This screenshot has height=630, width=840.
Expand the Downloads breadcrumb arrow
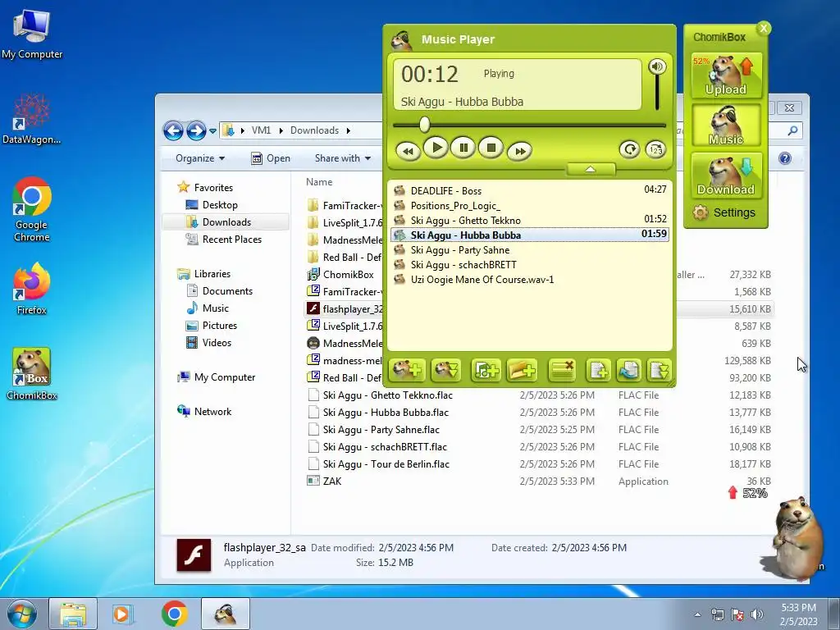pos(348,130)
